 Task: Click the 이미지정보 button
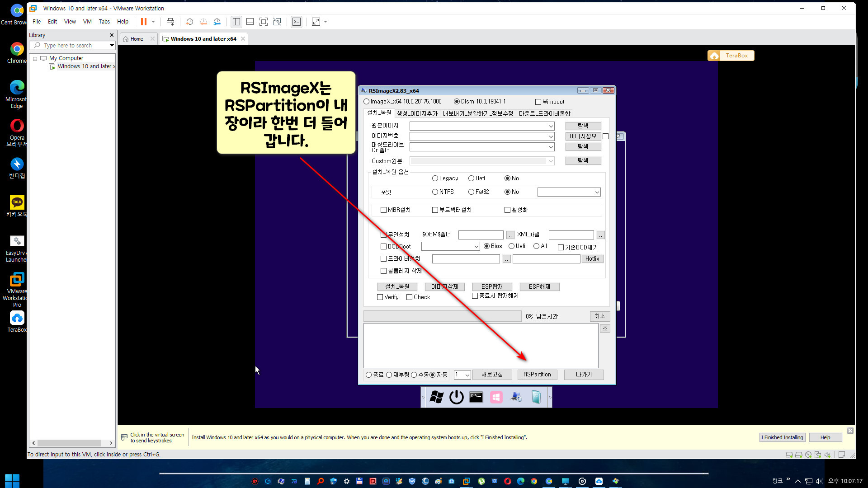coord(583,136)
